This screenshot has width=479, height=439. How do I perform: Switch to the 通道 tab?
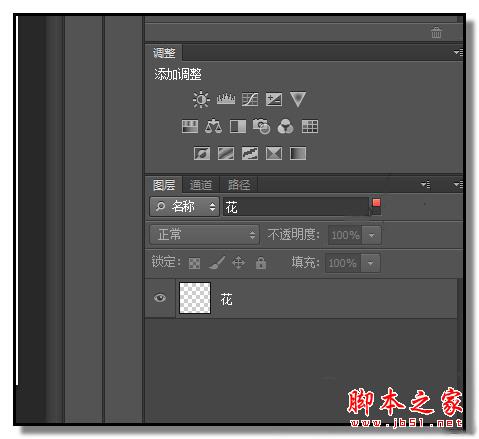pos(201,185)
